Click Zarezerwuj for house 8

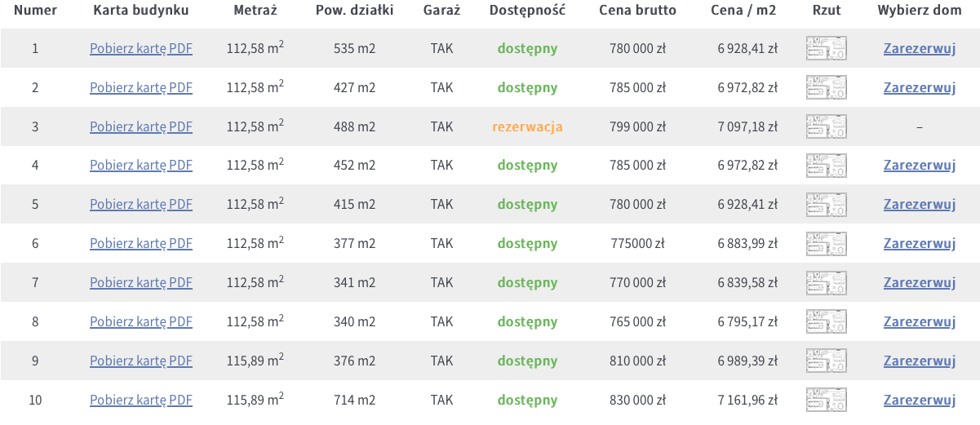919,322
